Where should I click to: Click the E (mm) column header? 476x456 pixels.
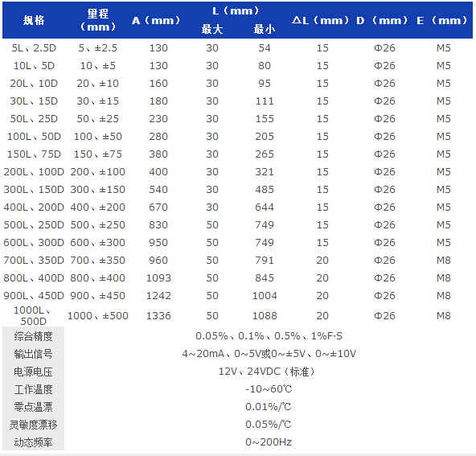click(x=441, y=20)
